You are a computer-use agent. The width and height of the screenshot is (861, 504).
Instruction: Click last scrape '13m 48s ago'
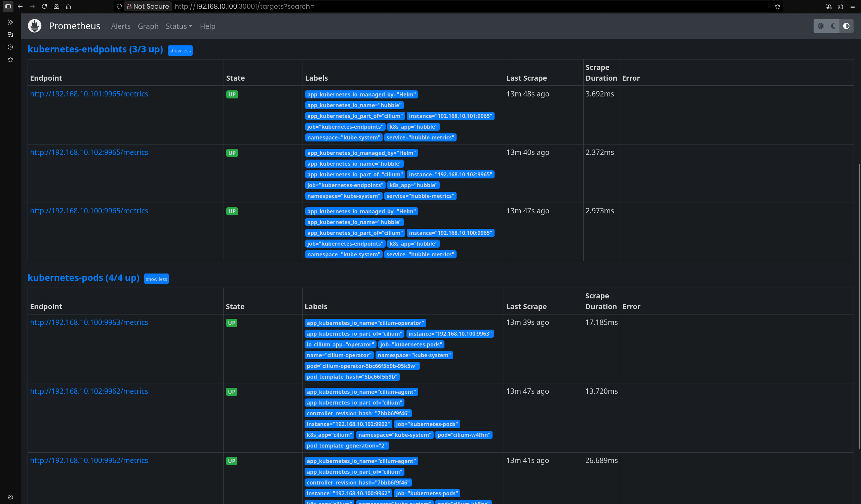527,94
